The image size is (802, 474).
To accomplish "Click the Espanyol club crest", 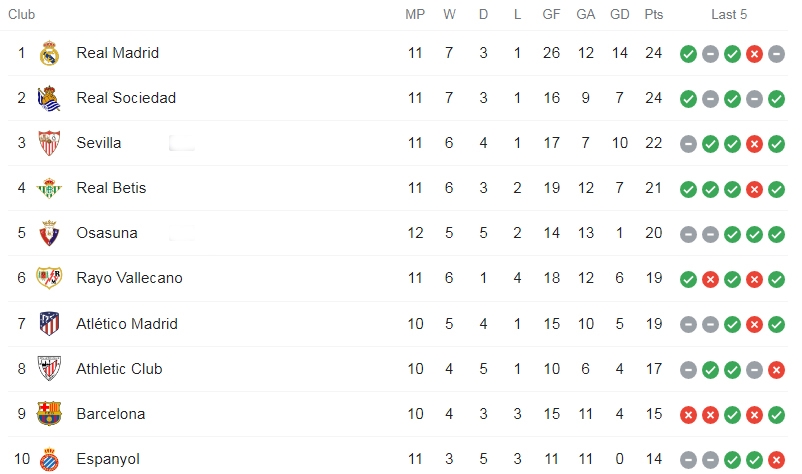I will pyautogui.click(x=49, y=459).
